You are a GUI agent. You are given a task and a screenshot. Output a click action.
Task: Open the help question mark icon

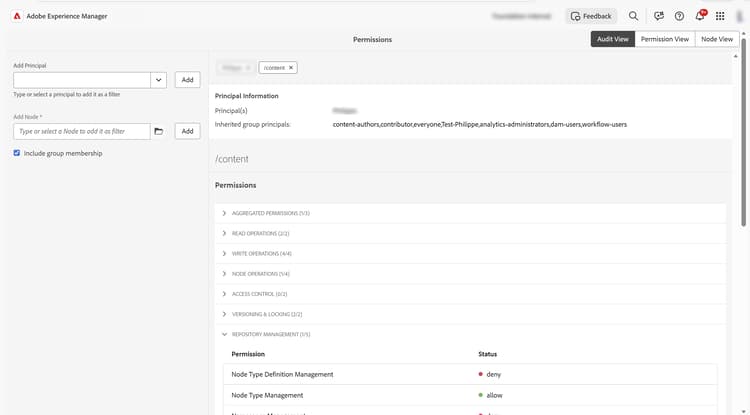point(679,16)
